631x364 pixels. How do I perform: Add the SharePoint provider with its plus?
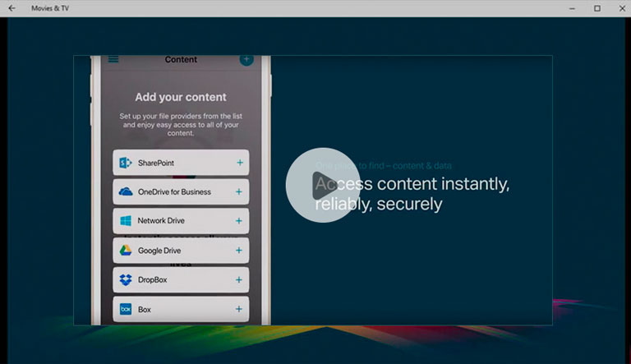240,163
